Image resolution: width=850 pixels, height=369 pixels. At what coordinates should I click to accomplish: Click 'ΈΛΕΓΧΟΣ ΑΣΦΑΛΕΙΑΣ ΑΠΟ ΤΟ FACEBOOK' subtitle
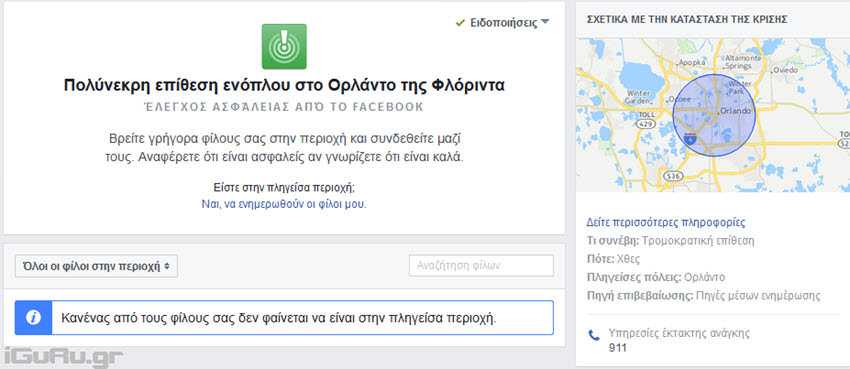point(284,107)
